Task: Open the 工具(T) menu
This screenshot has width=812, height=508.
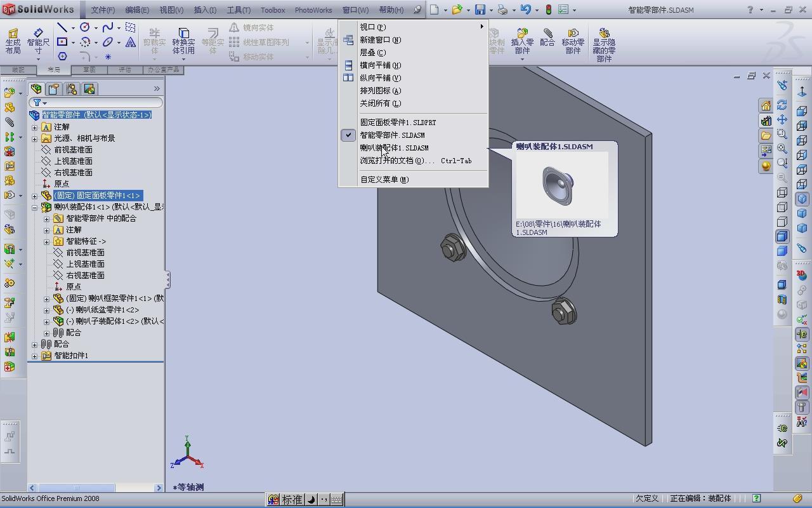Action: pos(239,10)
